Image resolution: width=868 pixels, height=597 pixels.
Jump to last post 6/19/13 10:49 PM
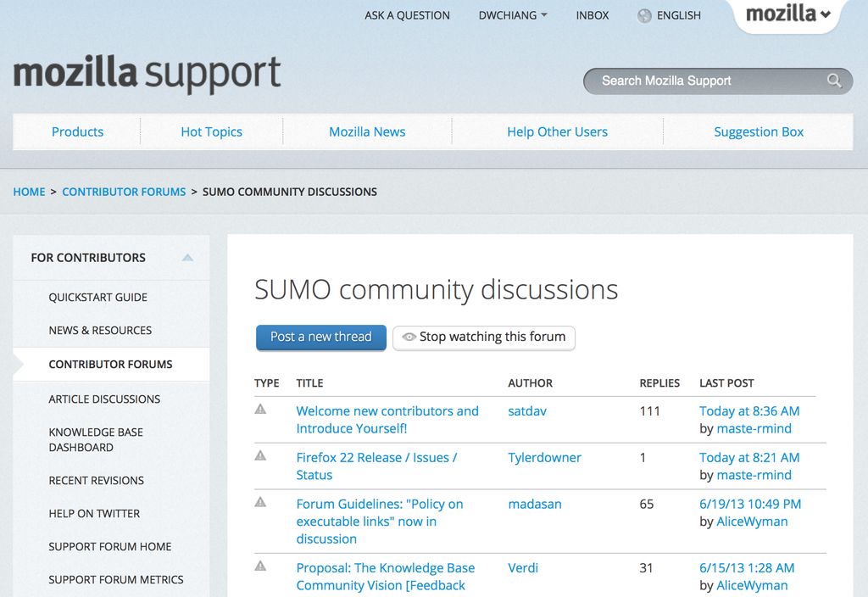coord(750,504)
